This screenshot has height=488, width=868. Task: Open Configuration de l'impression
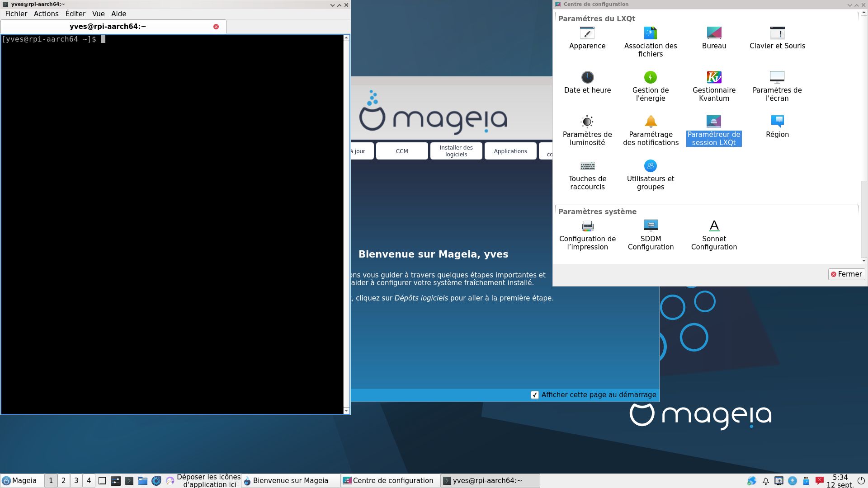pyautogui.click(x=587, y=235)
